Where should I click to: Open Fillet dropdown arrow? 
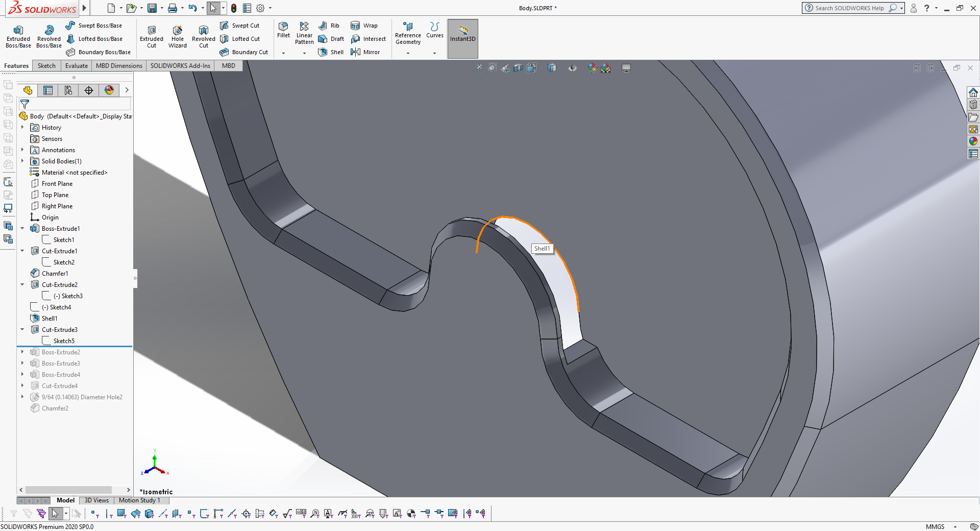point(283,53)
